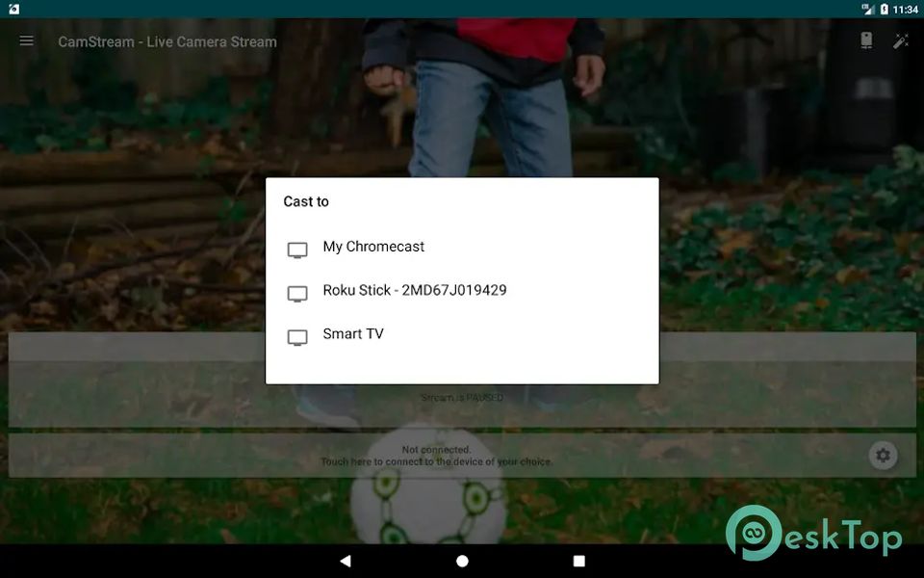The width and height of the screenshot is (924, 578).
Task: Open the hamburger navigation menu
Action: pos(27,40)
